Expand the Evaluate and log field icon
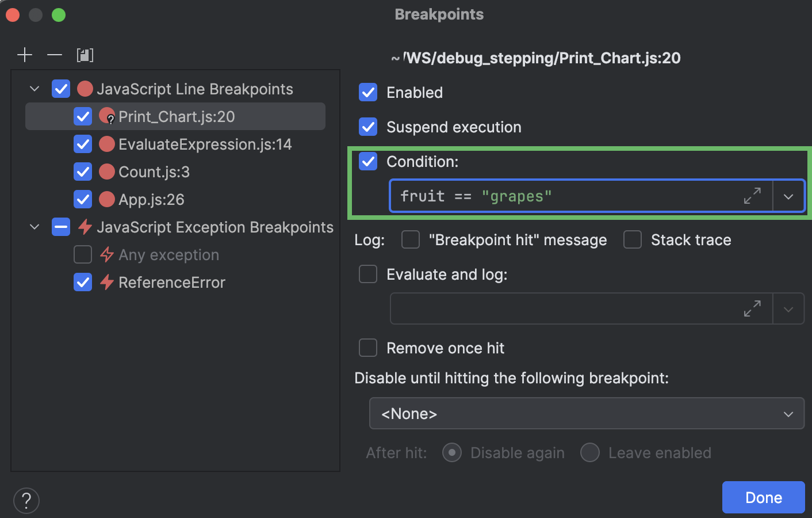The width and height of the screenshot is (812, 518). [752, 309]
